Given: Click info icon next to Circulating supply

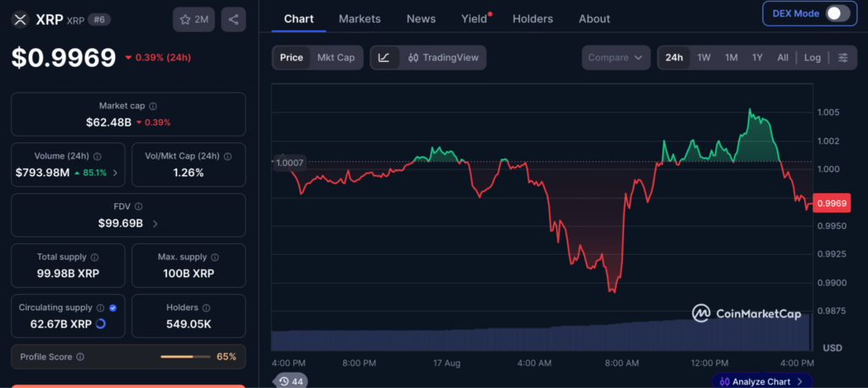Looking at the screenshot, I should (x=100, y=308).
